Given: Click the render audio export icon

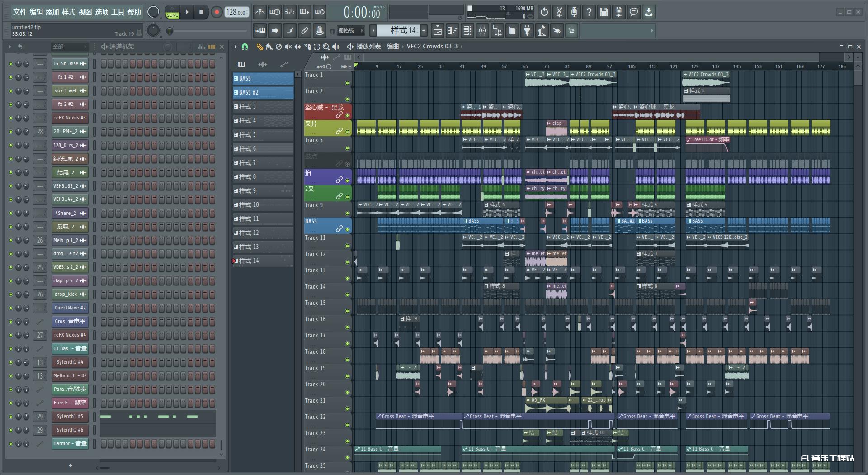Looking at the screenshot, I should pos(619,12).
